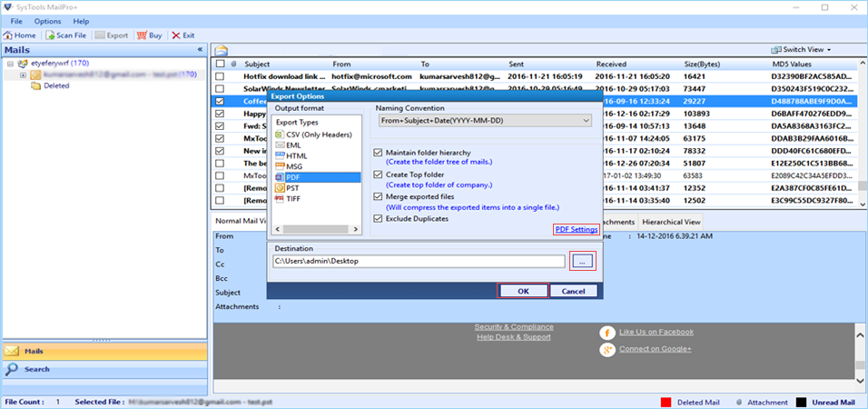The image size is (868, 409).
Task: Click the Exit toolbar icon
Action: (176, 35)
